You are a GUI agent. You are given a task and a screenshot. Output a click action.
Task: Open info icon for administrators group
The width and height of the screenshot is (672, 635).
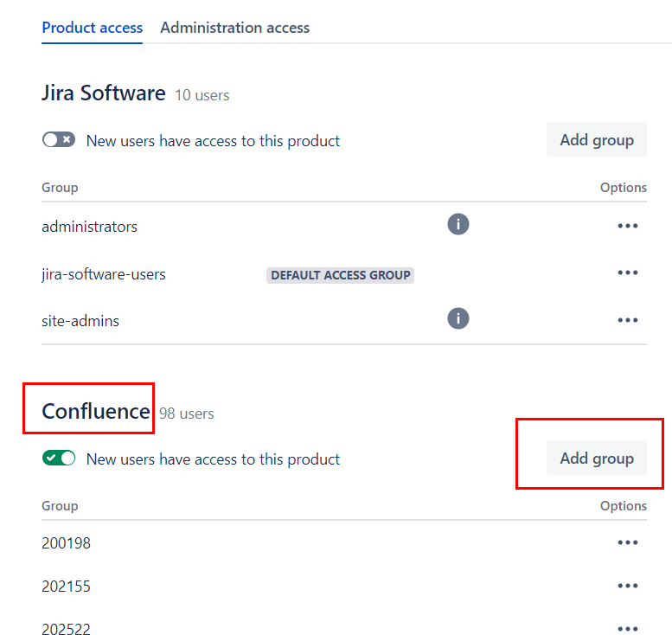[x=458, y=224]
